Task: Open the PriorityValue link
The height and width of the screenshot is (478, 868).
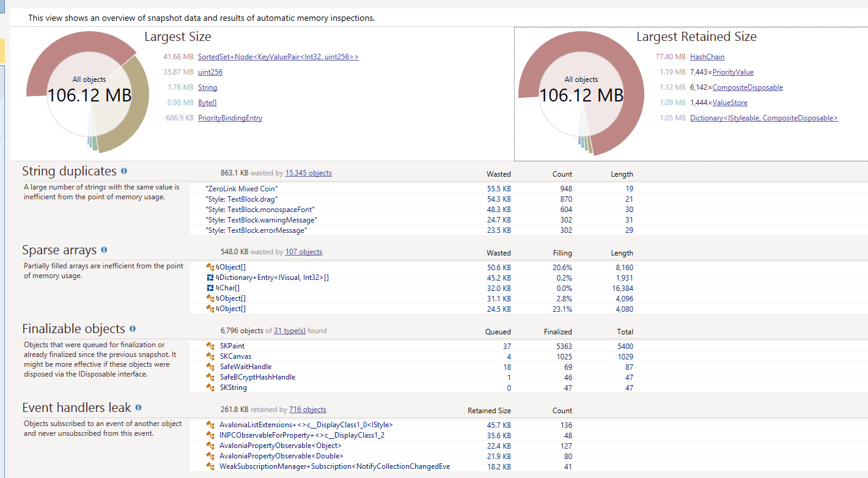Action: [733, 72]
